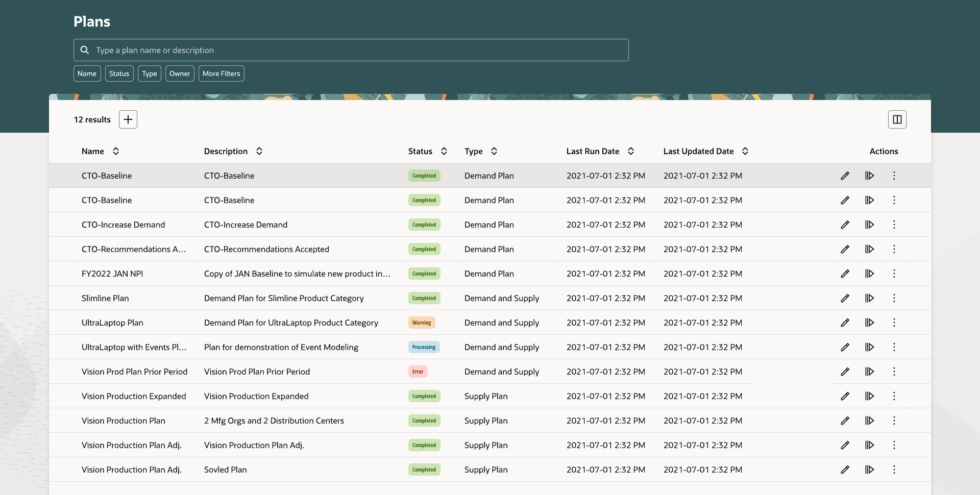Image resolution: width=980 pixels, height=495 pixels.
Task: Sort by Last Updated Date column
Action: click(x=745, y=151)
